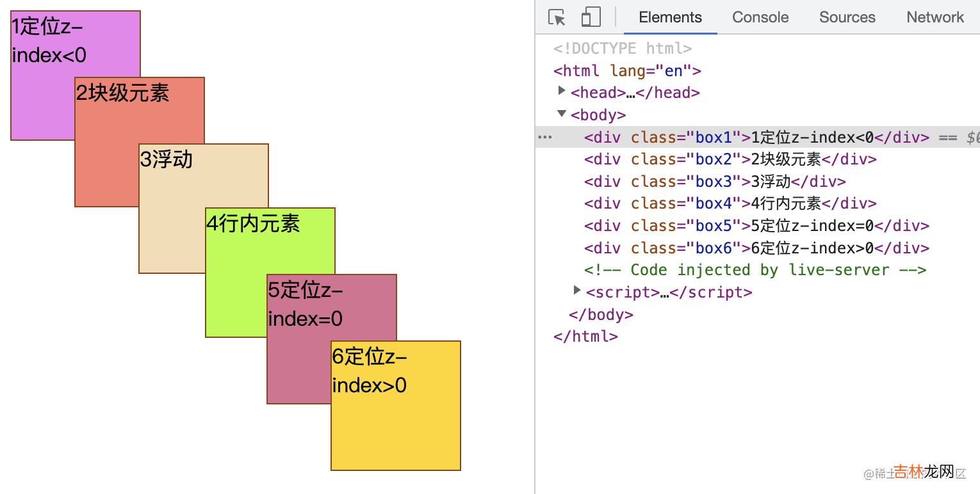Switch to the Console tab
980x494 pixels.
[760, 17]
